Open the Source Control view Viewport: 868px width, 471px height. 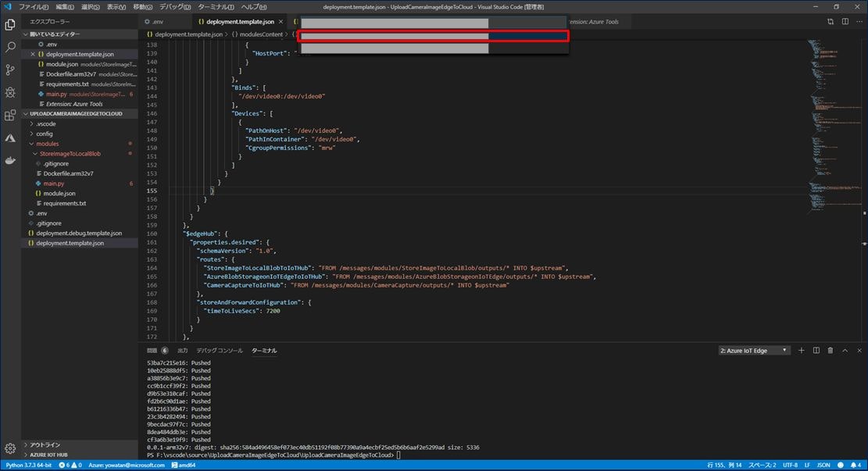[10, 70]
